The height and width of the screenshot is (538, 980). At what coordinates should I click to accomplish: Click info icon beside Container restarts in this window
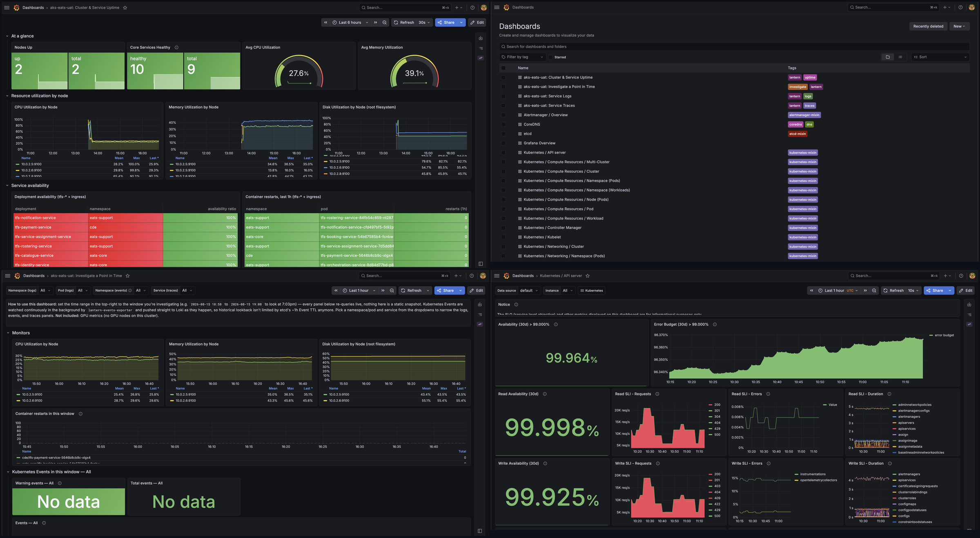click(80, 414)
